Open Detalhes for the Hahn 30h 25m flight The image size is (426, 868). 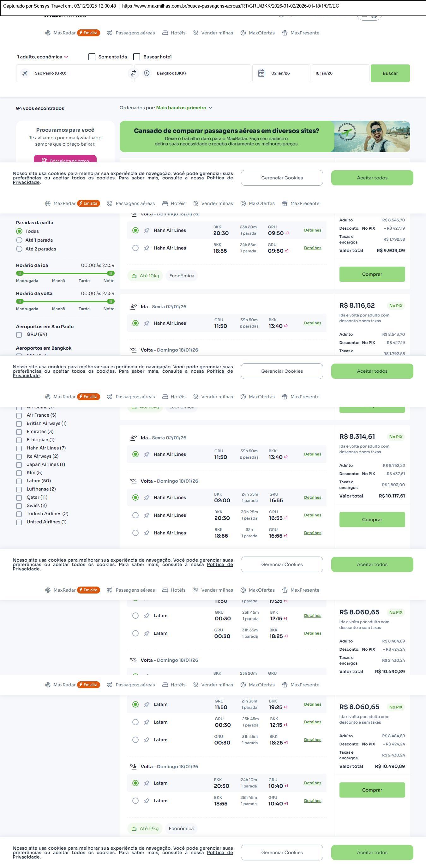312,515
